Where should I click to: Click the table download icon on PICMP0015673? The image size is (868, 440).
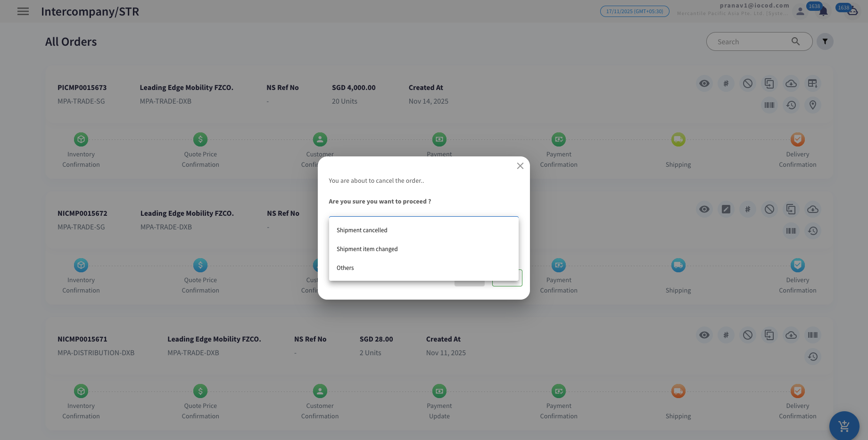[x=813, y=83]
